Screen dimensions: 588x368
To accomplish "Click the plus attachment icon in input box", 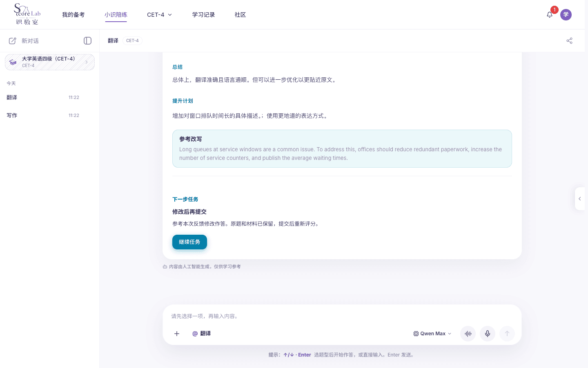I will click(x=177, y=334).
